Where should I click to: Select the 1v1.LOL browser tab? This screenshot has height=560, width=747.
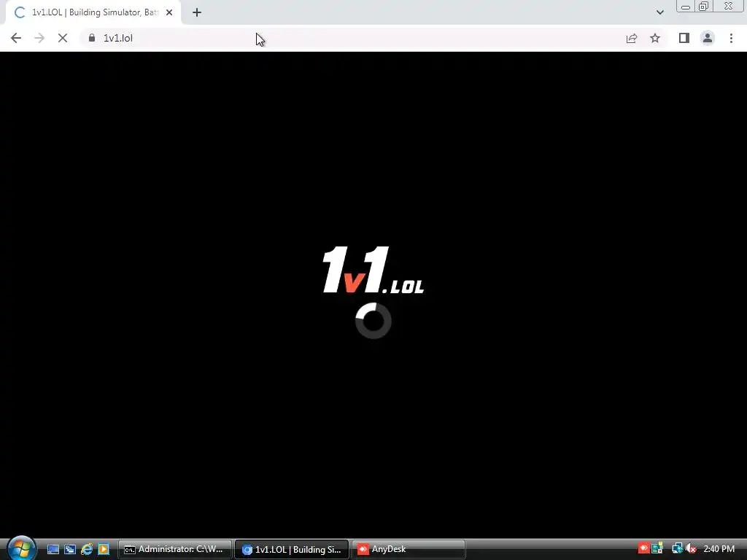[93, 12]
